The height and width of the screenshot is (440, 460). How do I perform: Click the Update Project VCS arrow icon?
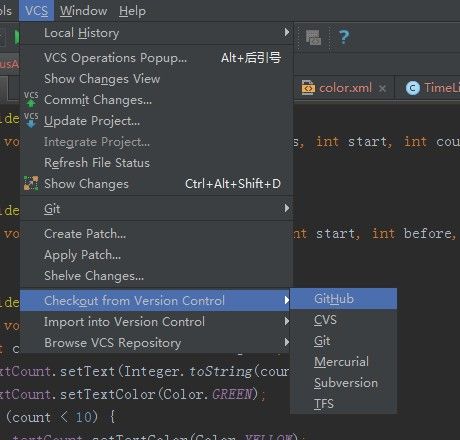(x=31, y=120)
